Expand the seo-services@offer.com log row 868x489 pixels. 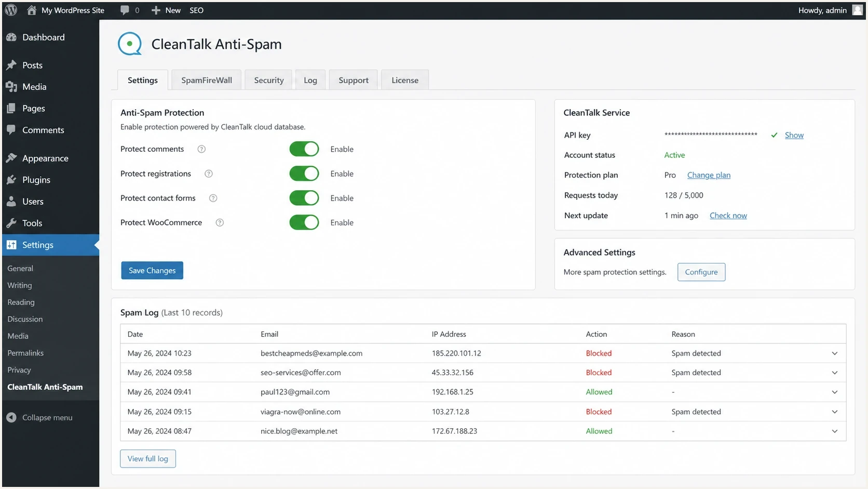pos(834,373)
